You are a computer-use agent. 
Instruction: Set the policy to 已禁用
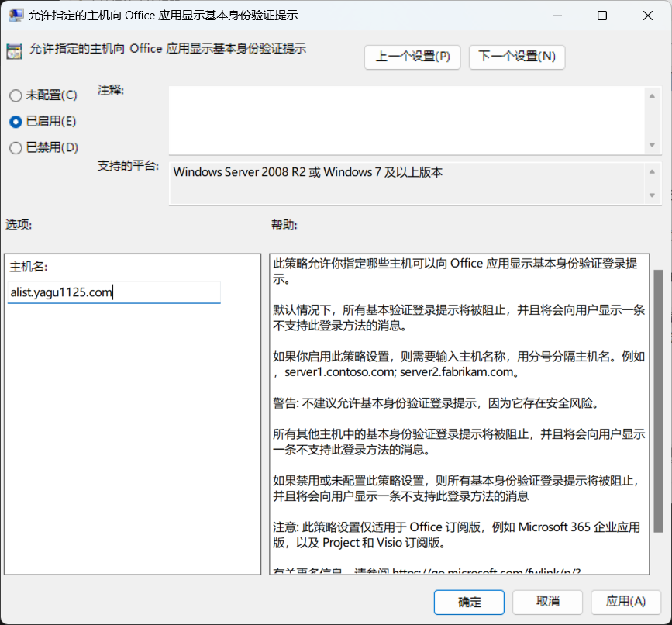pos(16,147)
